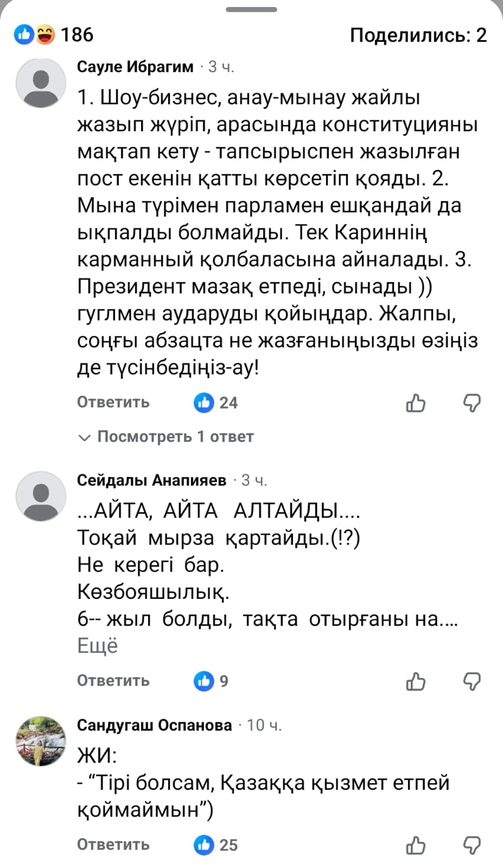View the 24 likes on Сауле's comment

click(216, 403)
